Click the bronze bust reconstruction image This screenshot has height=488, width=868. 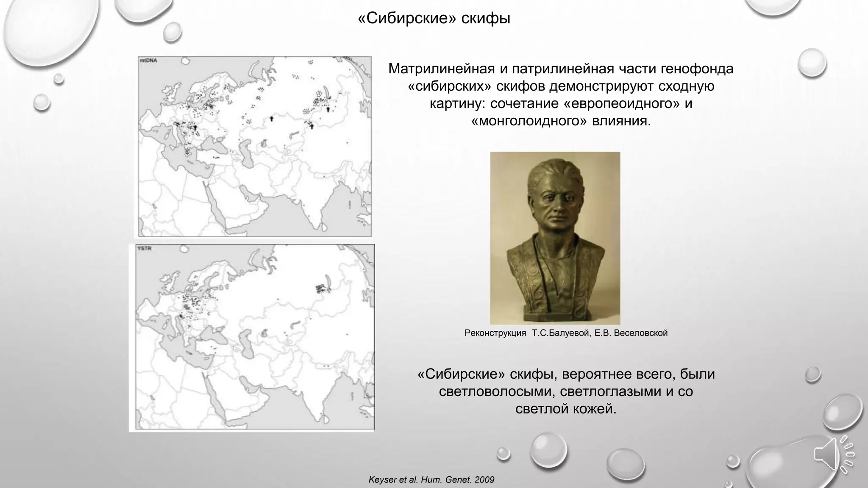point(555,238)
